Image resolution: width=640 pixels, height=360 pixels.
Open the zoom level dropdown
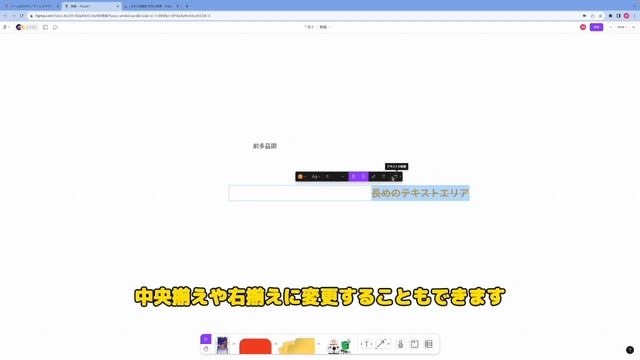[x=622, y=27]
